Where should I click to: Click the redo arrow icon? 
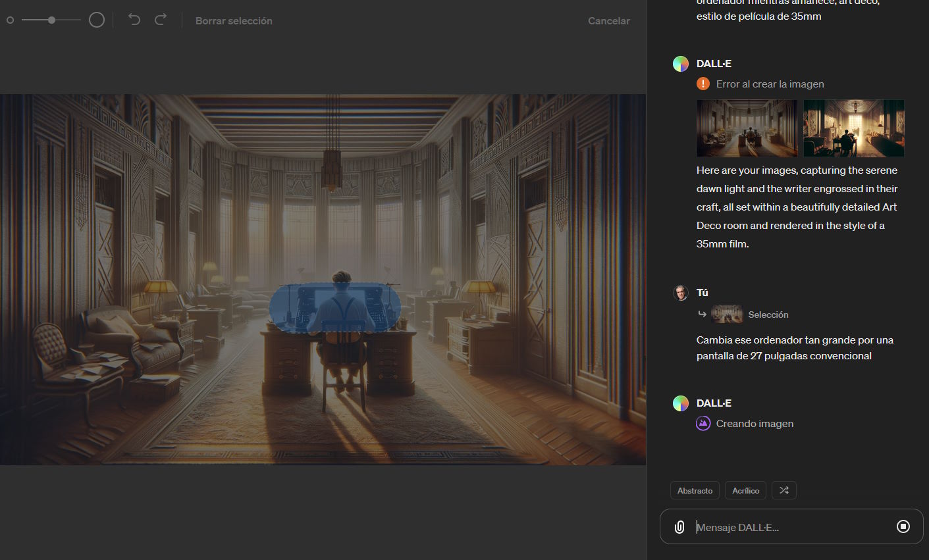click(x=161, y=20)
